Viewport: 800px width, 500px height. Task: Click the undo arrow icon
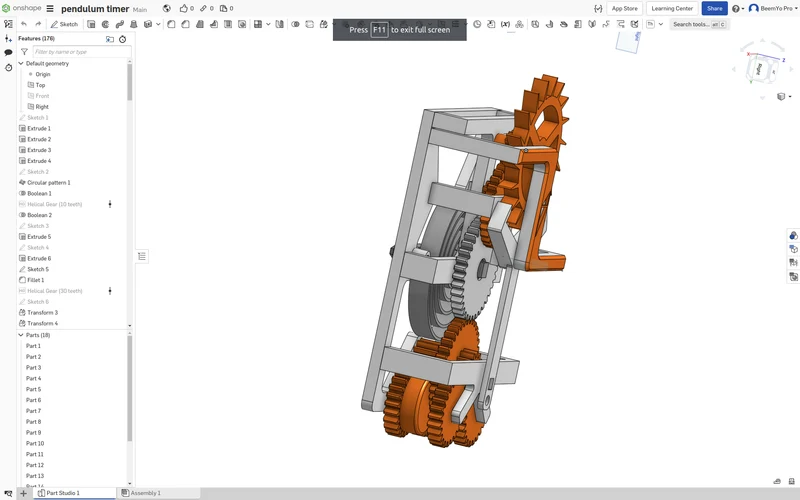coord(24,24)
